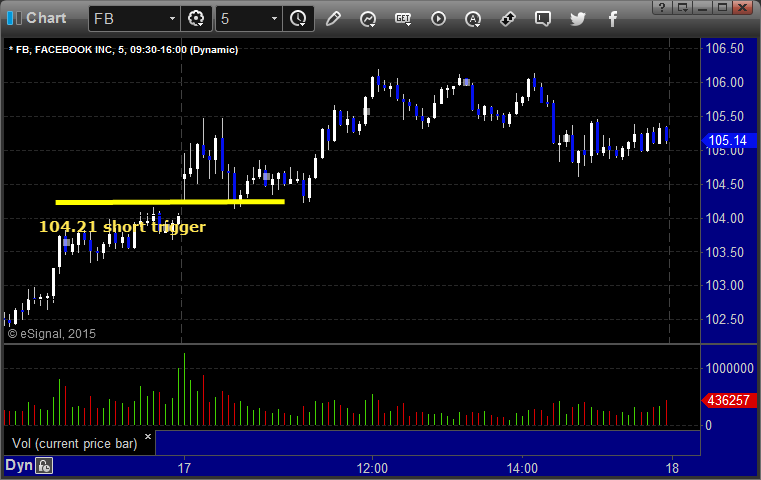Image resolution: width=761 pixels, height=480 pixels.
Task: Toggle the lock icon beside Dyn
Action: [44, 466]
